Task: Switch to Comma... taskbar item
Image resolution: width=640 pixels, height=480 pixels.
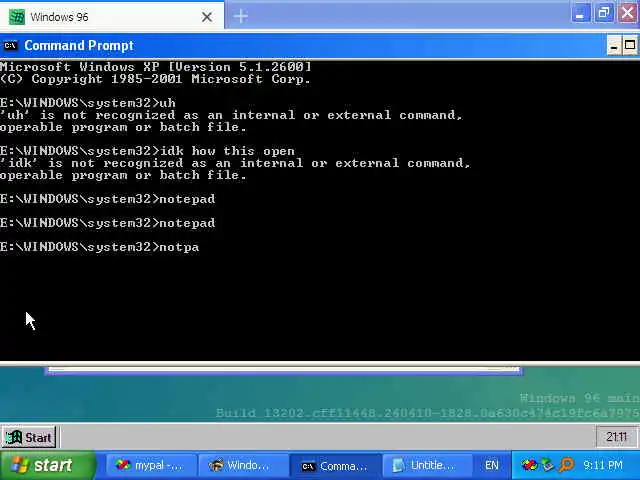Action: point(336,465)
